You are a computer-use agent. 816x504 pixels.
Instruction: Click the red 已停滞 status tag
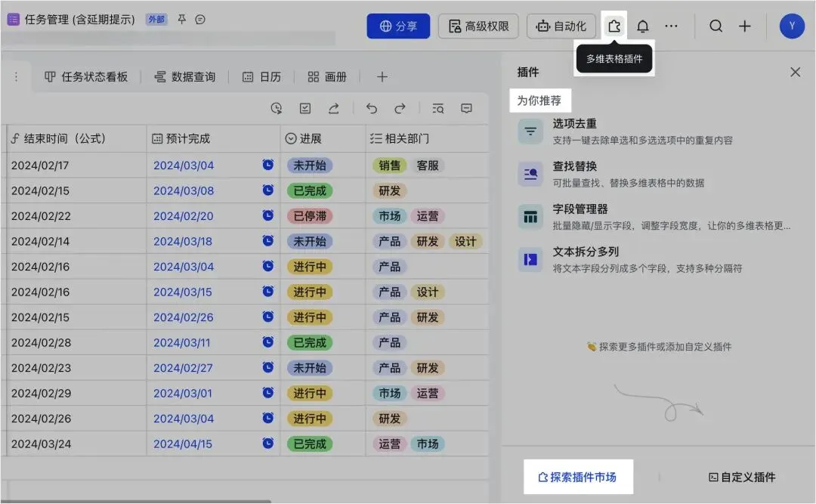(x=310, y=215)
